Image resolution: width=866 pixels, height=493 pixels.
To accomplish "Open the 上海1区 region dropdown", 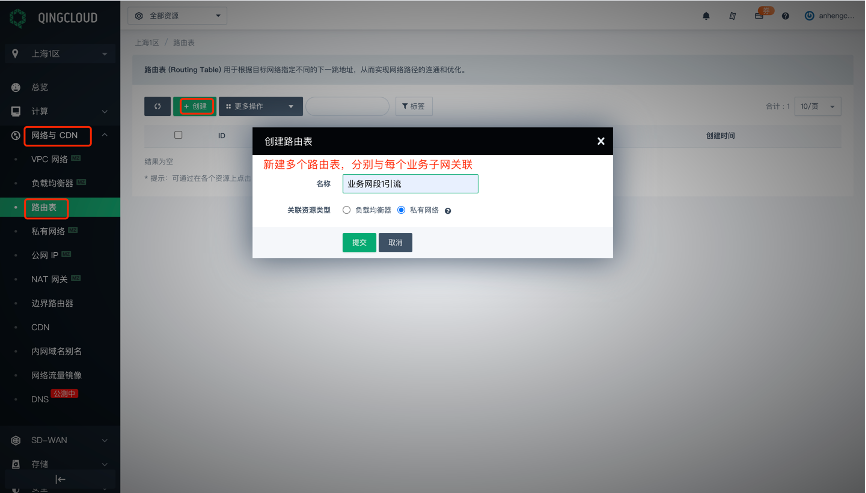I will coord(60,52).
